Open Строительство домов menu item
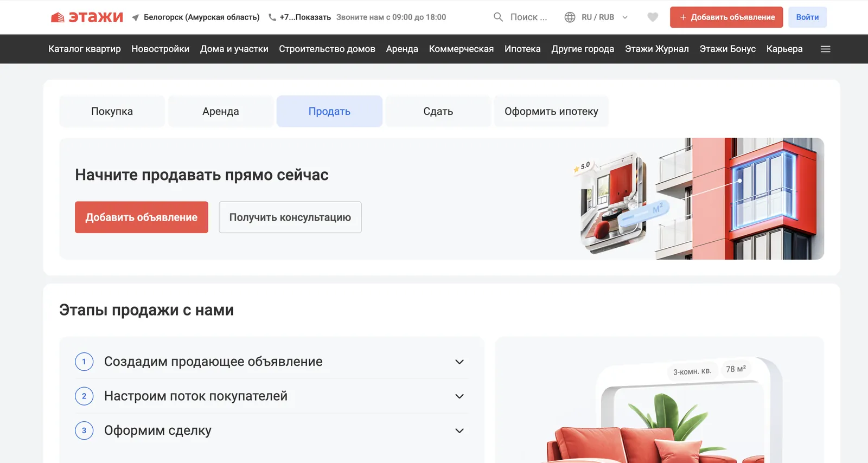868x463 pixels. click(x=327, y=49)
